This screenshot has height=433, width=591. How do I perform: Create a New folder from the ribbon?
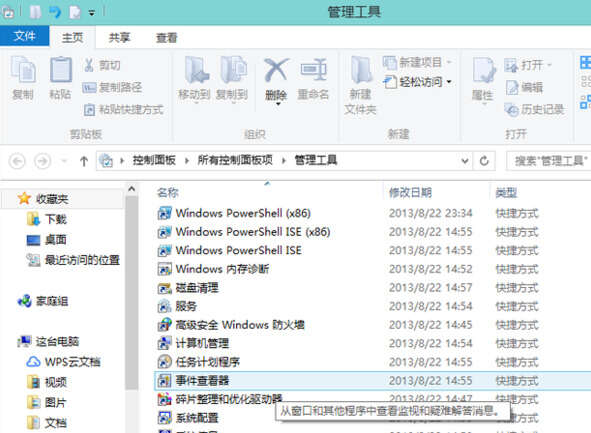[x=360, y=86]
